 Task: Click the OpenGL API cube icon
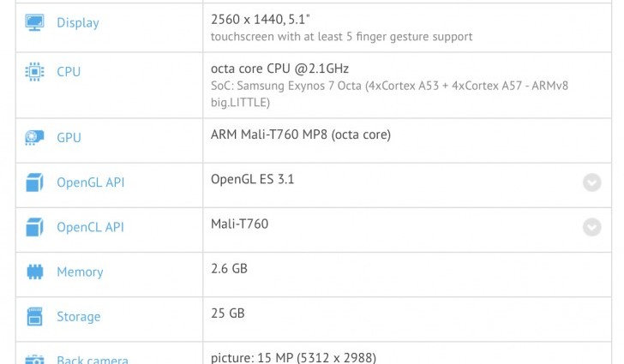pyautogui.click(x=35, y=182)
